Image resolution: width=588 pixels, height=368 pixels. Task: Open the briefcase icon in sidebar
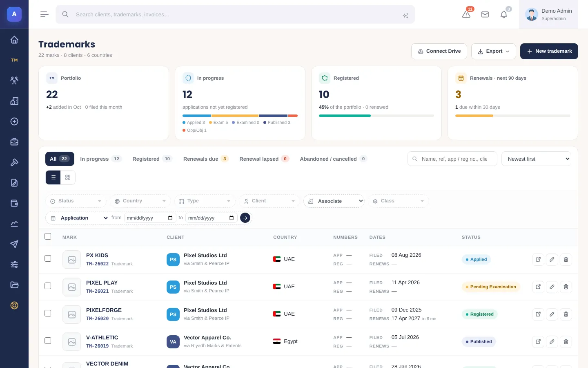tap(14, 142)
